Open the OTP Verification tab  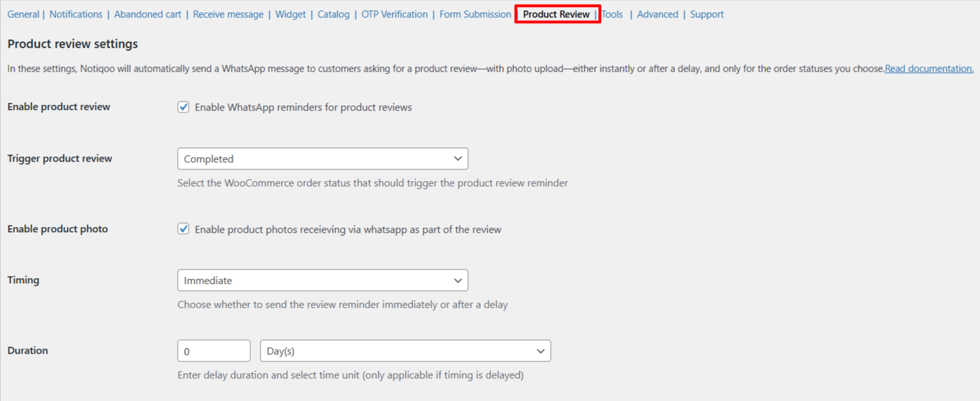click(394, 14)
